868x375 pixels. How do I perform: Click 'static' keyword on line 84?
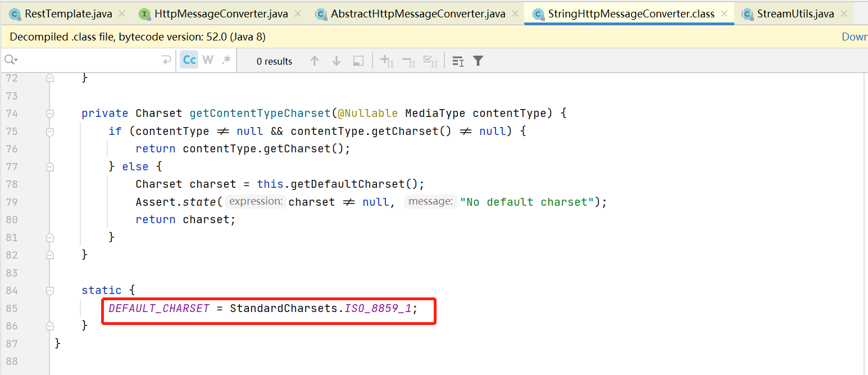[102, 291]
